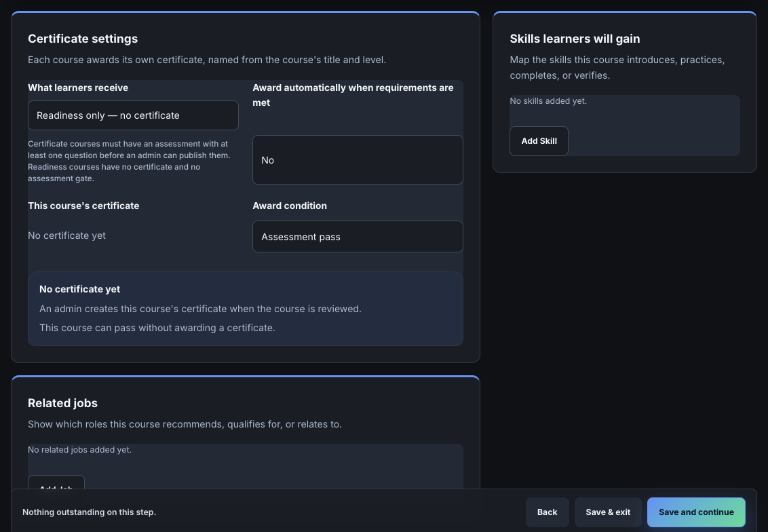Screen dimensions: 768x532
Task: Click text about admin creating the certificate
Action: (x=200, y=309)
